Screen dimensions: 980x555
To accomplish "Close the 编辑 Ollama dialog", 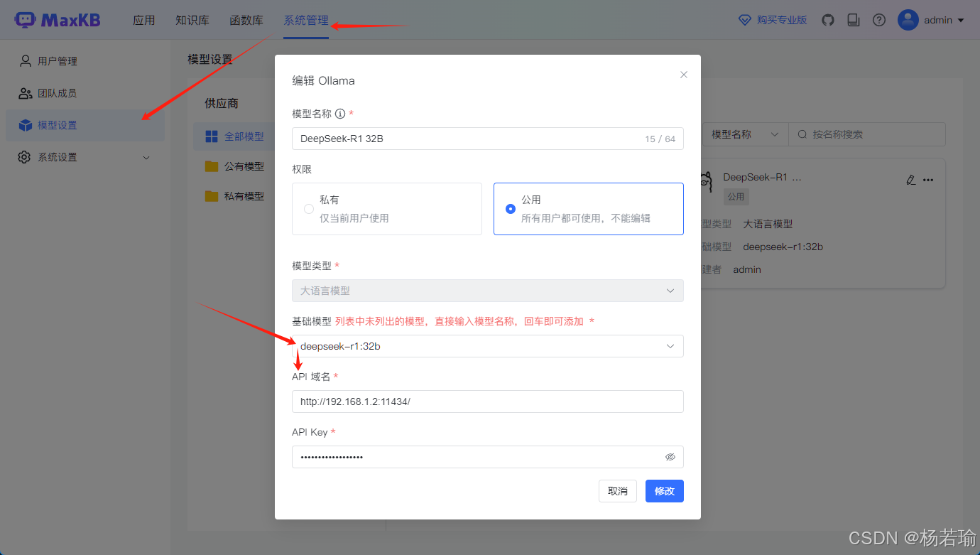I will [684, 75].
